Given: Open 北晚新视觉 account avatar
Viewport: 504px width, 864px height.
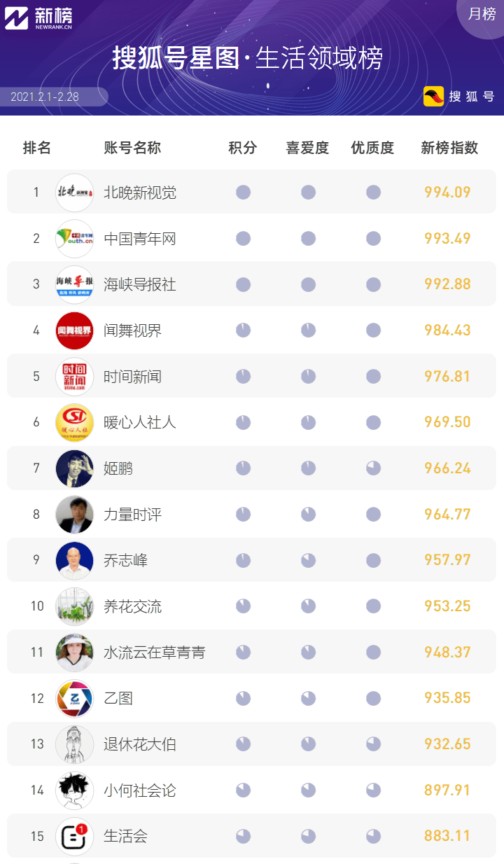Looking at the screenshot, I should (74, 192).
